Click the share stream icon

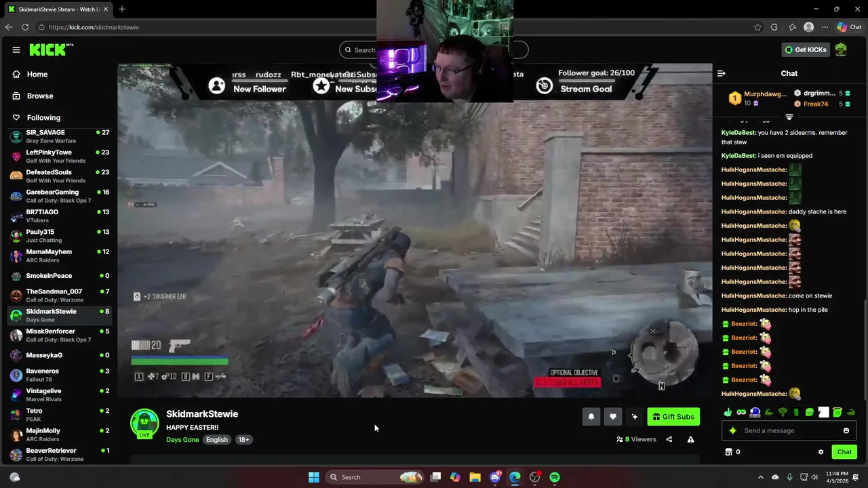point(669,439)
